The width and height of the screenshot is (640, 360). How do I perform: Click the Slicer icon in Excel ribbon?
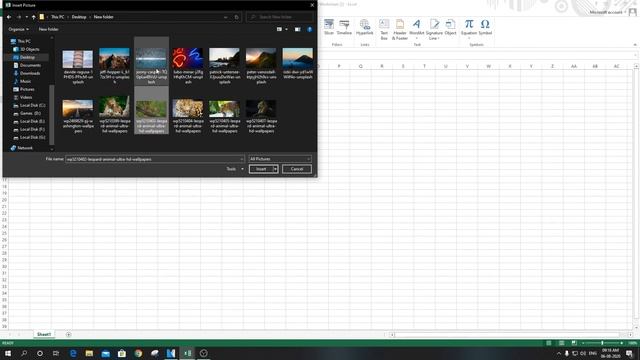point(329,27)
